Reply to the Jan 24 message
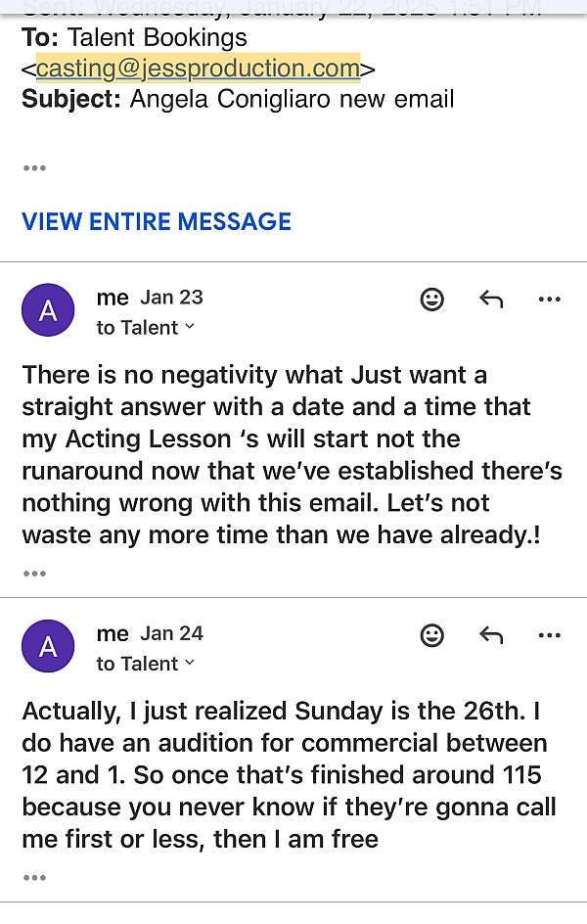 (491, 636)
